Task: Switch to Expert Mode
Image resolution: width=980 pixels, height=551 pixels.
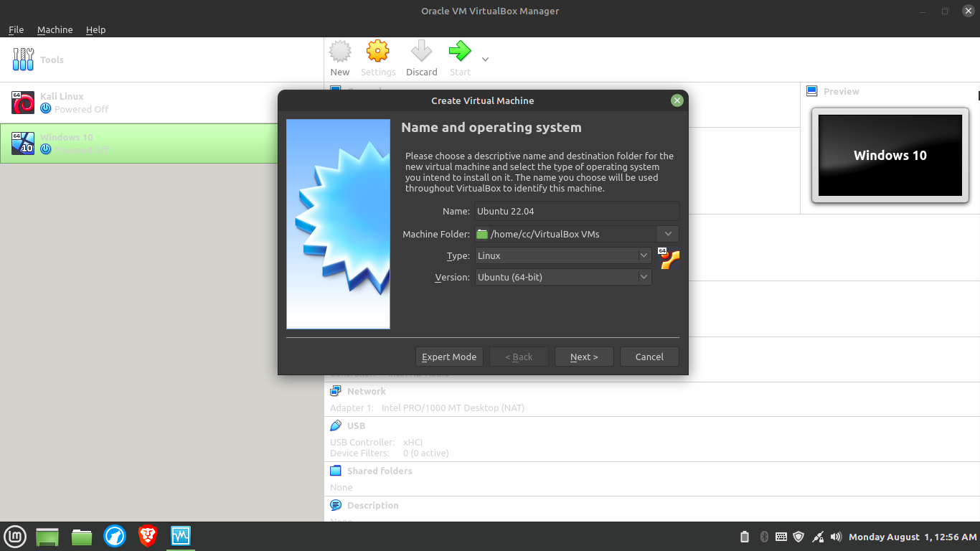Action: coord(449,357)
